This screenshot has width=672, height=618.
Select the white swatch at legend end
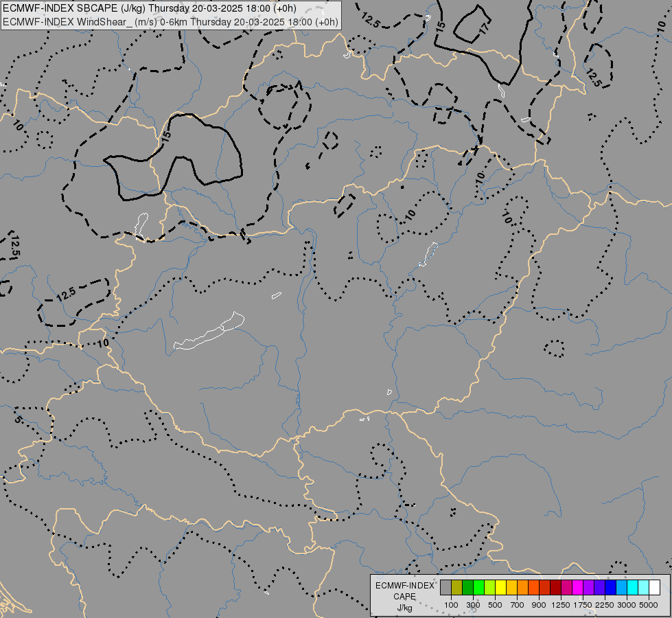[x=654, y=587]
